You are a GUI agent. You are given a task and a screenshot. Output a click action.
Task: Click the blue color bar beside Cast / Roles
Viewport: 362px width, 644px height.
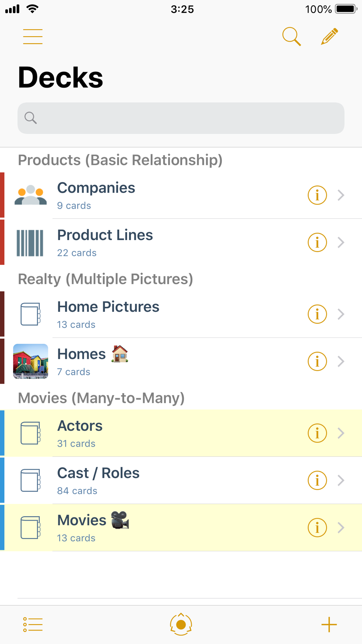pyautogui.click(x=2, y=480)
